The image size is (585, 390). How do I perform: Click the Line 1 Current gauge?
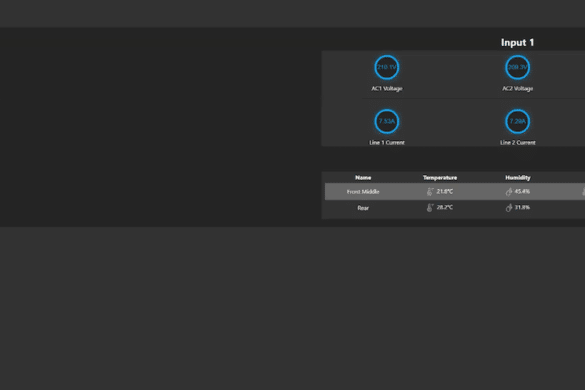click(387, 121)
